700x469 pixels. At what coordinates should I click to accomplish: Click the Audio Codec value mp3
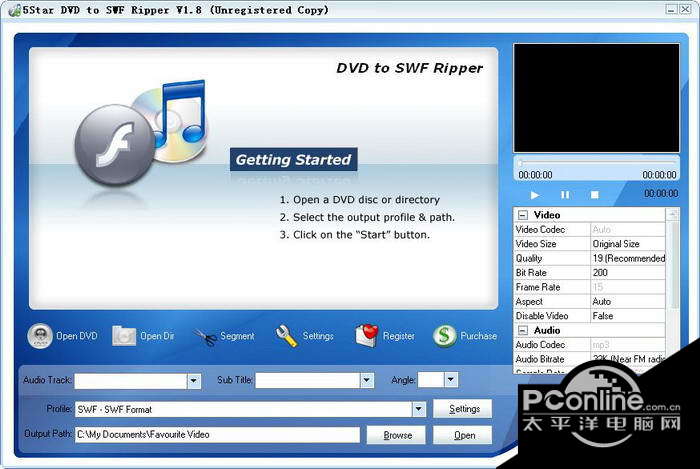click(x=628, y=345)
